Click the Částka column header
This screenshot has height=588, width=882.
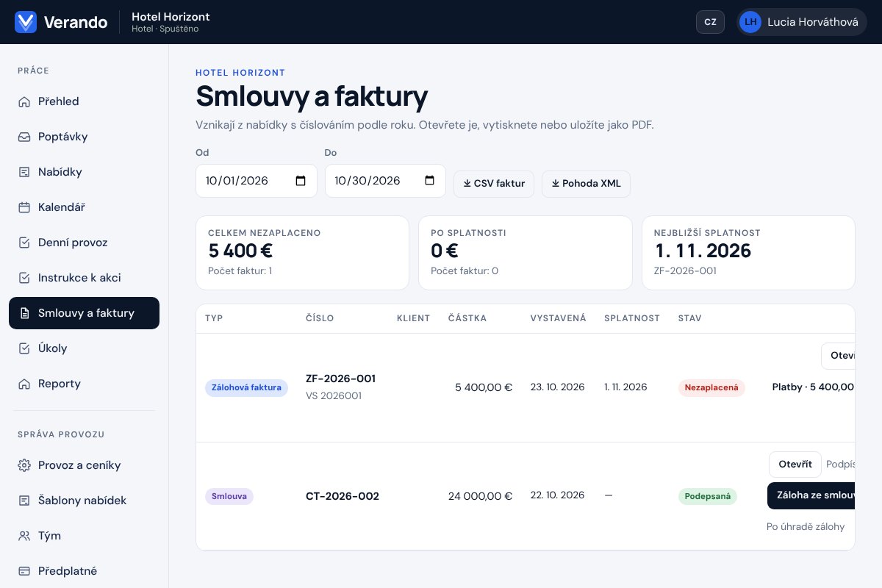click(467, 318)
